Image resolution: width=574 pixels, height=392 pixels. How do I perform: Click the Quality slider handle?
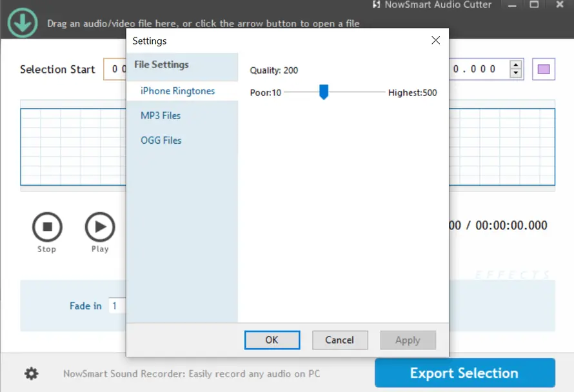pyautogui.click(x=323, y=92)
